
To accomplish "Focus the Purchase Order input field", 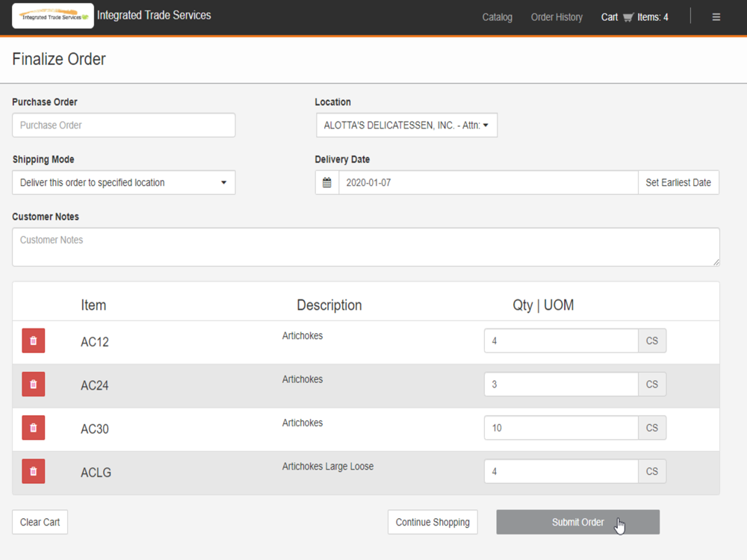I will click(x=124, y=125).
